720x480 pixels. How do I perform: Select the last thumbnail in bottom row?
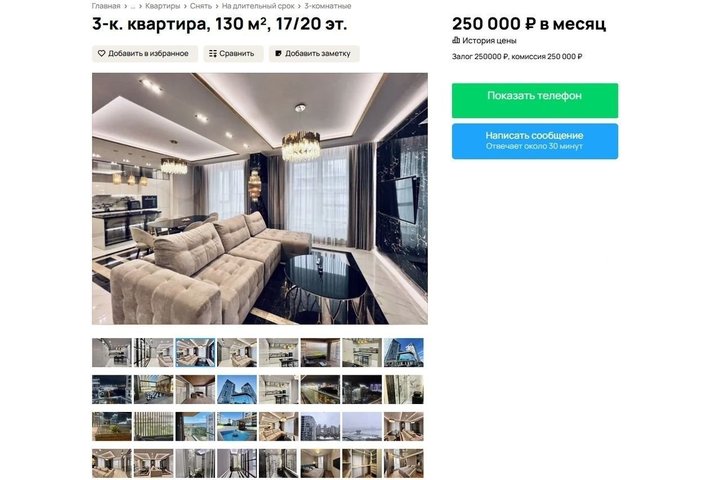tap(404, 463)
